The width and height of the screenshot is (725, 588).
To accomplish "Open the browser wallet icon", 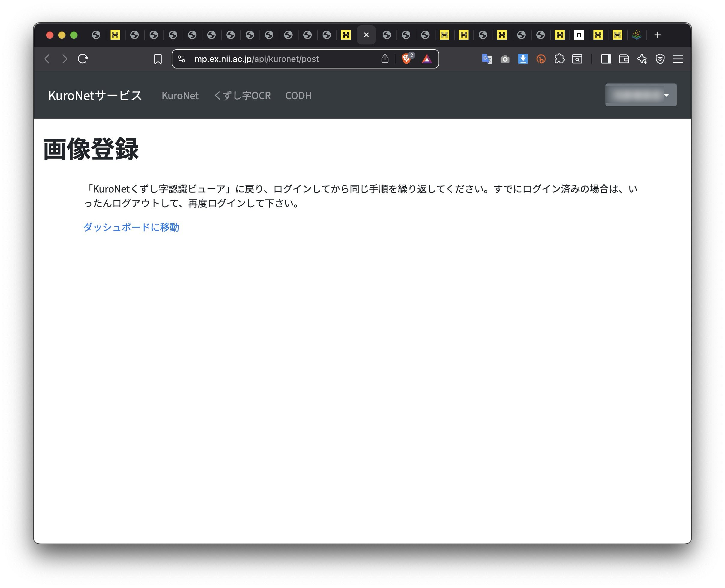I will click(x=623, y=59).
